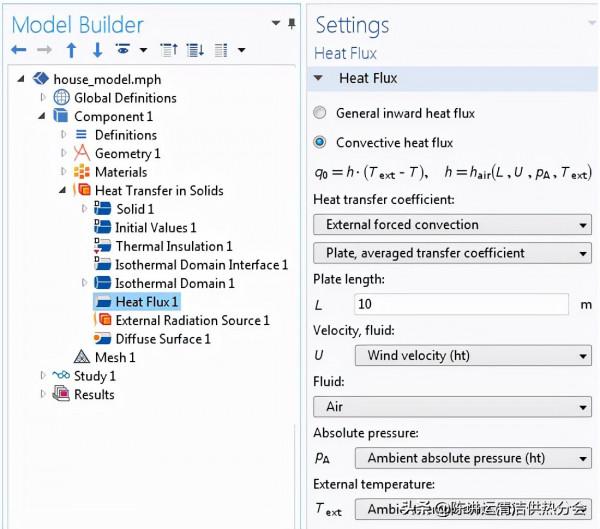
Task: Click the move down arrow icon
Action: pos(97,50)
